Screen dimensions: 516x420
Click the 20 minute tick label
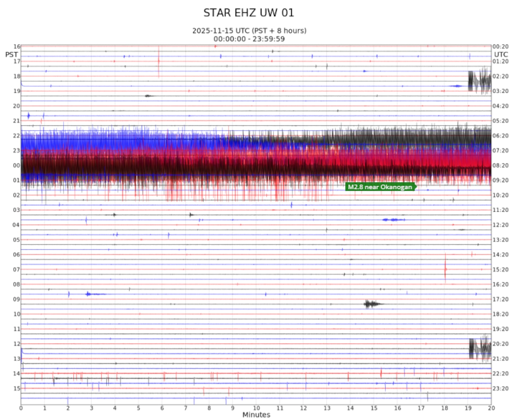[491, 408]
